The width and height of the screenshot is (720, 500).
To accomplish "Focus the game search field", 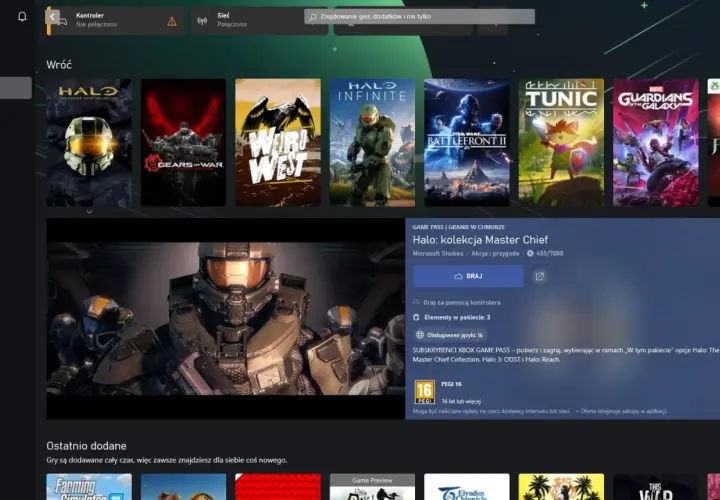I will pos(419,17).
